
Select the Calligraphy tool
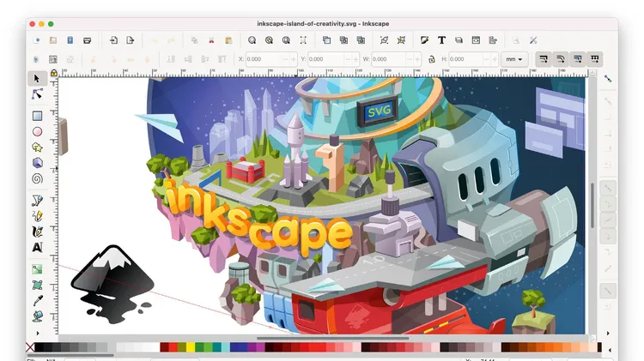click(37, 232)
